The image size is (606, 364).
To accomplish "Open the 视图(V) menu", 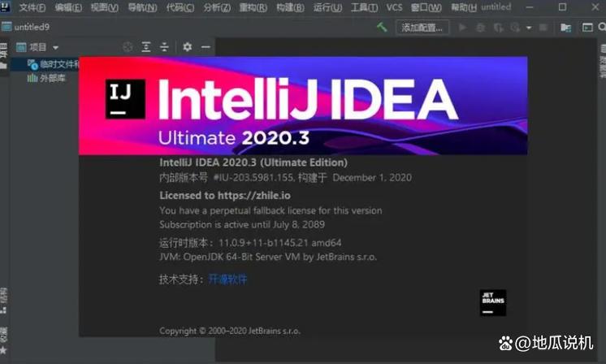I will pyautogui.click(x=104, y=7).
